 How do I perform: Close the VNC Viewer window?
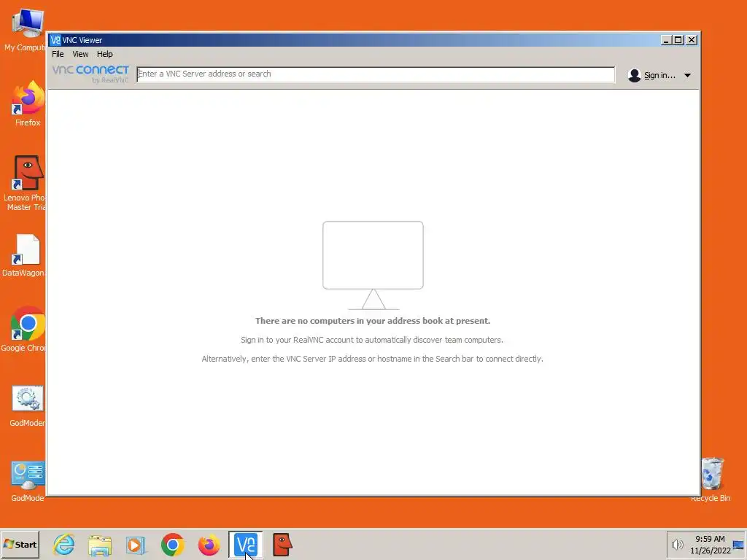click(692, 40)
